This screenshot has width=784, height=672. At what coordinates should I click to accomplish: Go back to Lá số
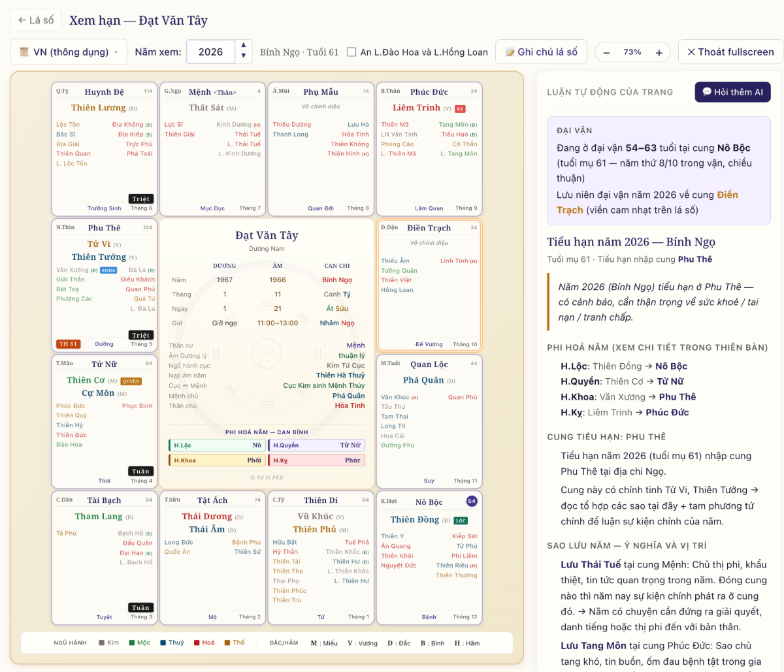coord(36,20)
